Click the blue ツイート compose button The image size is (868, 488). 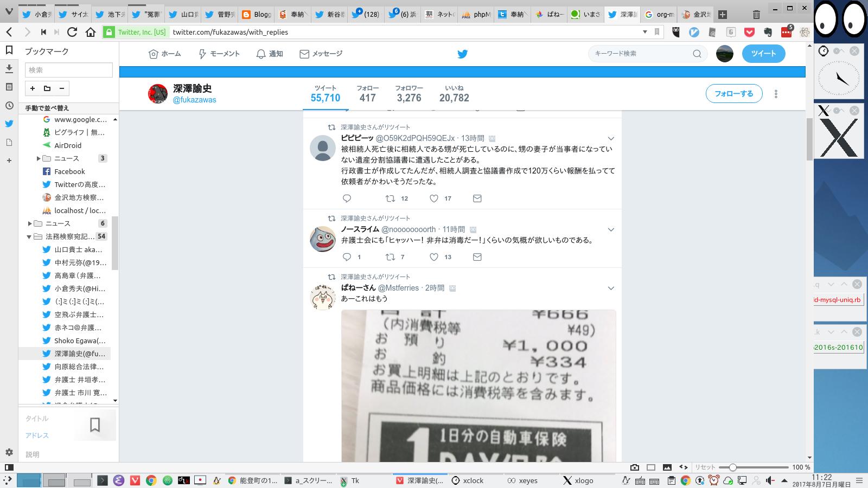coord(763,54)
